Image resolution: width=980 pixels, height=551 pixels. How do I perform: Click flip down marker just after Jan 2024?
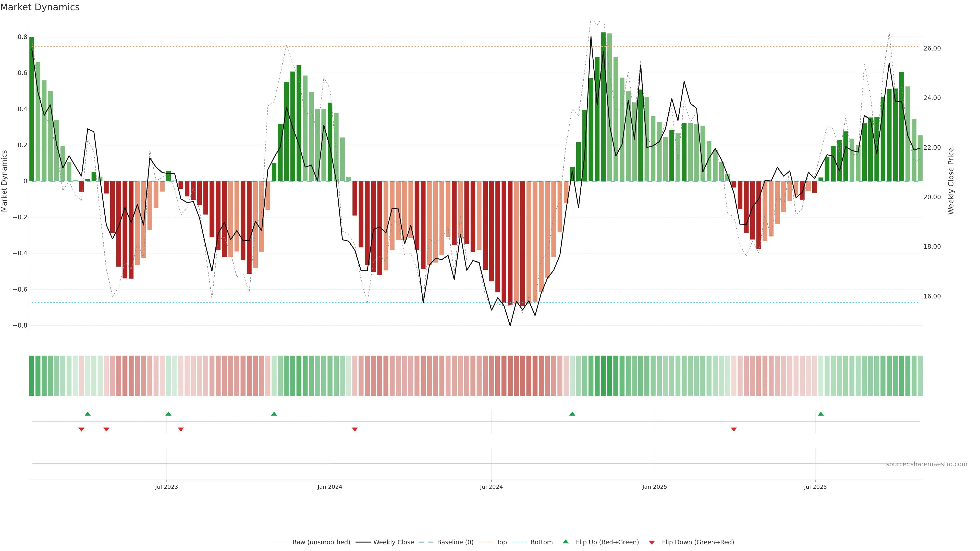[354, 429]
